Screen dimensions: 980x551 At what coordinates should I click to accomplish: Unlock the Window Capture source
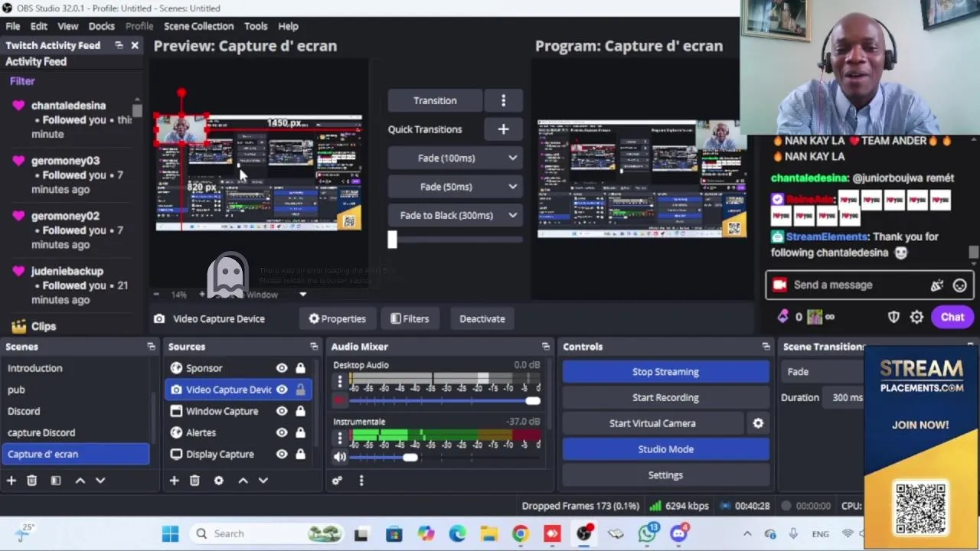point(300,411)
